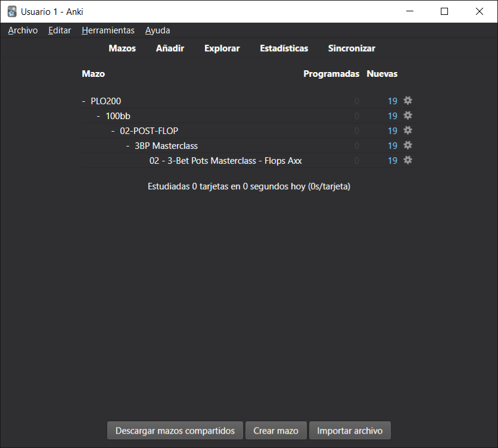
Task: Click Añadir to add a card
Action: click(x=170, y=48)
